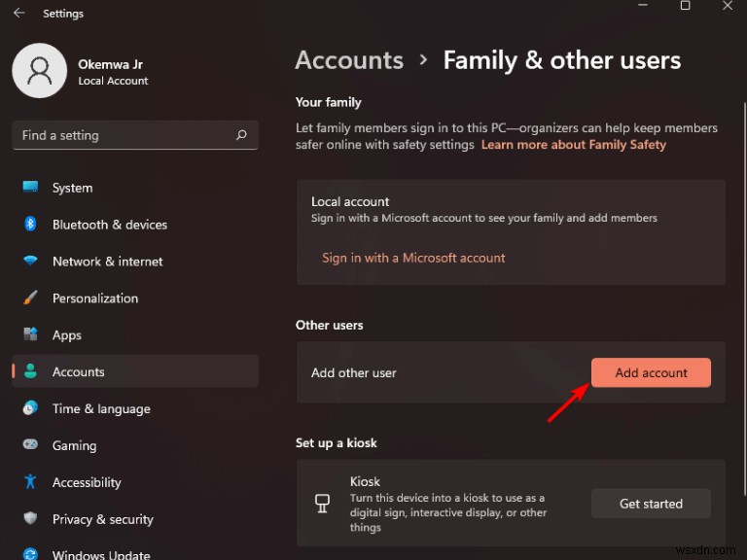Click the Add other user label
Image resolution: width=747 pixels, height=560 pixels.
pyautogui.click(x=353, y=373)
